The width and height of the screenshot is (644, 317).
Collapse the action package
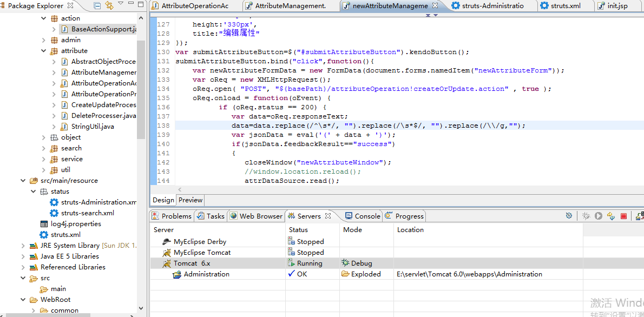(44, 18)
